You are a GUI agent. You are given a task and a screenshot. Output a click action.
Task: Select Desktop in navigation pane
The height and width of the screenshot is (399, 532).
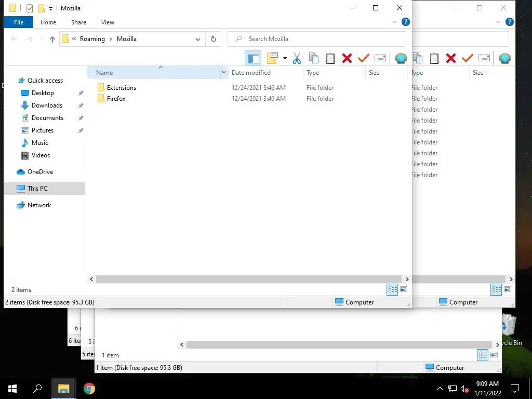(x=43, y=93)
